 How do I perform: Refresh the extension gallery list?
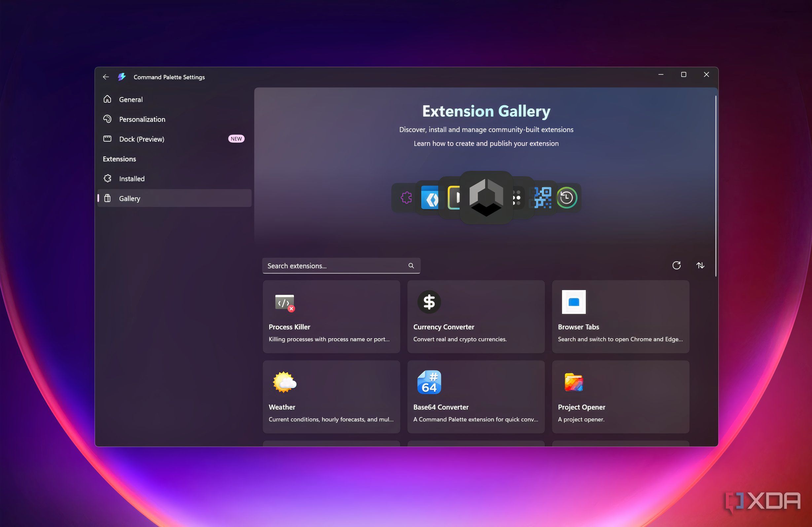click(677, 265)
